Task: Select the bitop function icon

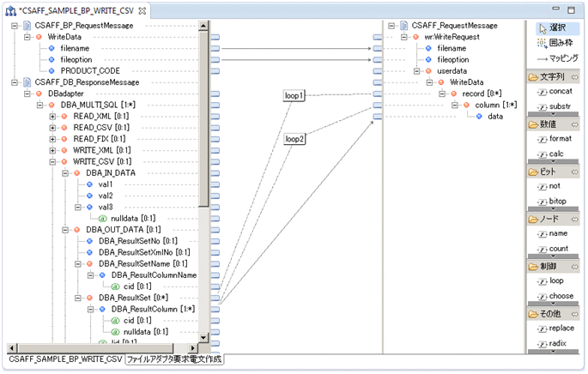Action: (x=558, y=201)
